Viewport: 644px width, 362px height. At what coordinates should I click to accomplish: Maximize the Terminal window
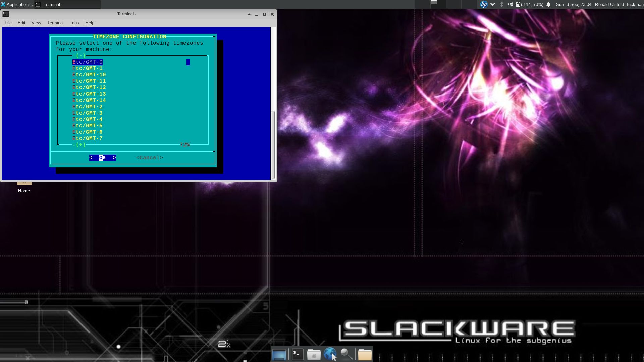[x=264, y=14]
